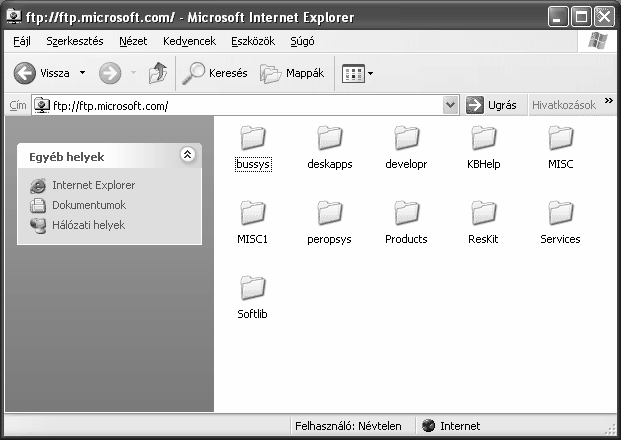The height and width of the screenshot is (440, 621).
Task: Close the Internet Explorer window
Action: [604, 17]
